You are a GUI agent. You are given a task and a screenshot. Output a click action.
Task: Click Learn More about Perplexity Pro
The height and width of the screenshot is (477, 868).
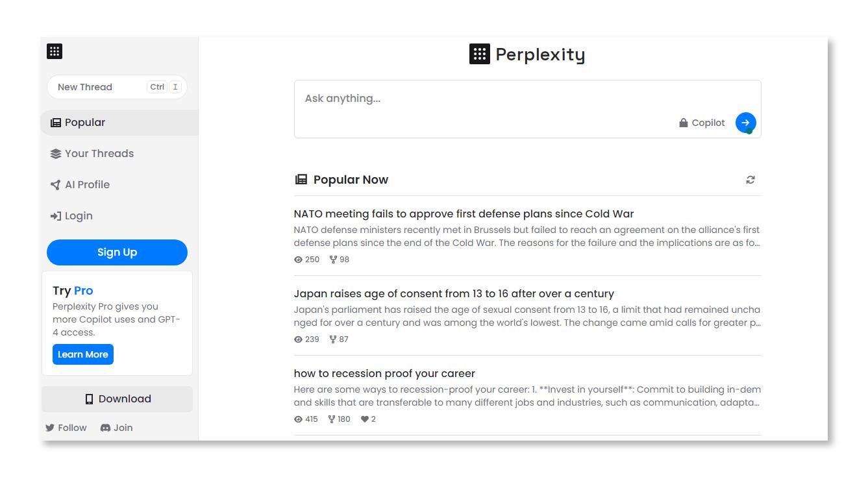83,354
